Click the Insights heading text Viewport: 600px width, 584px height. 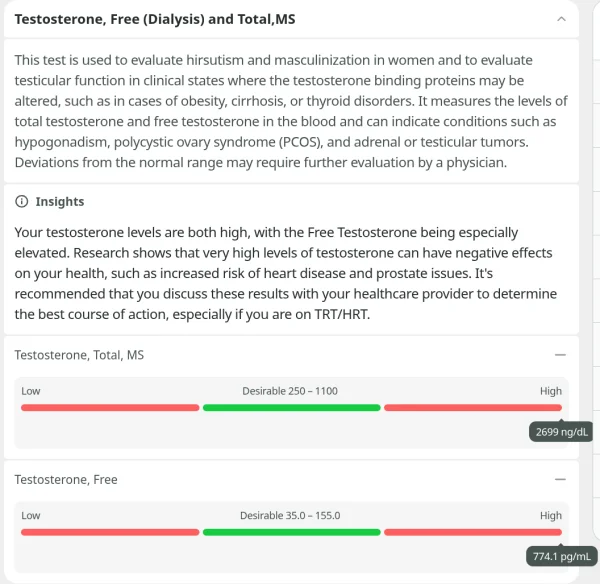pyautogui.click(x=60, y=202)
